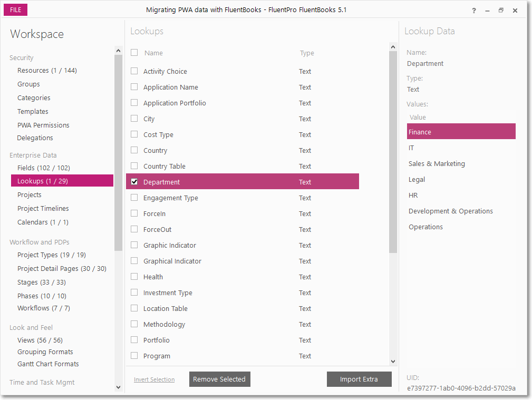Check the City lookup checkbox
The image size is (532, 400).
click(134, 119)
